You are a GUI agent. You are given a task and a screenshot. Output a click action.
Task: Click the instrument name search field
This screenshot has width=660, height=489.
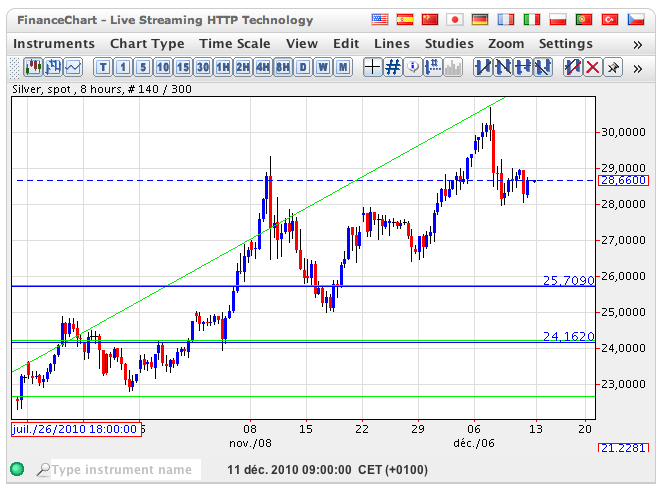point(125,470)
